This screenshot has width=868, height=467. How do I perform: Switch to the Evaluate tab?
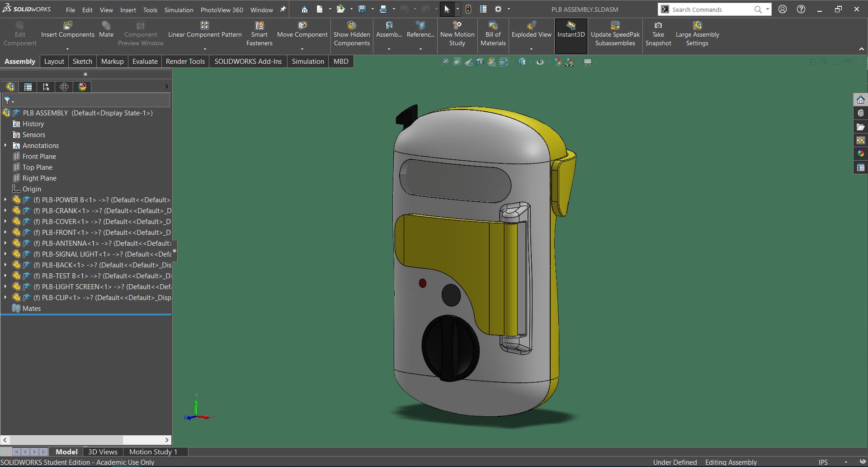[x=145, y=62]
